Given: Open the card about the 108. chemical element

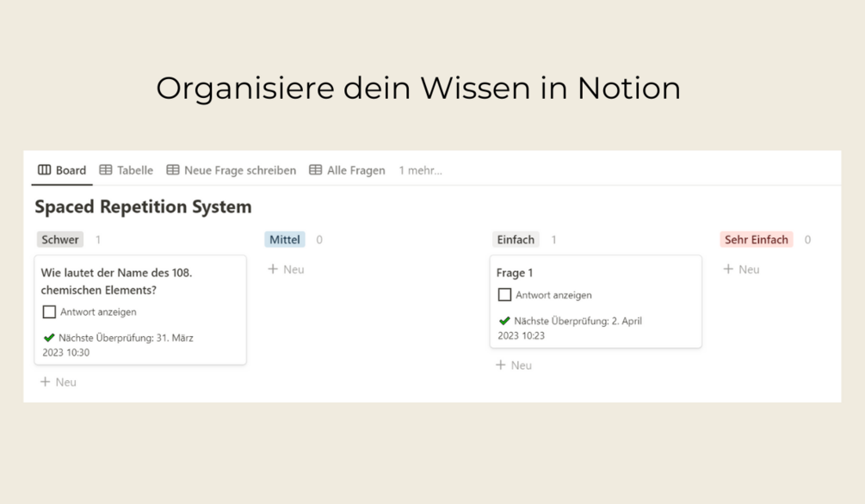Looking at the screenshot, I should [x=140, y=310].
